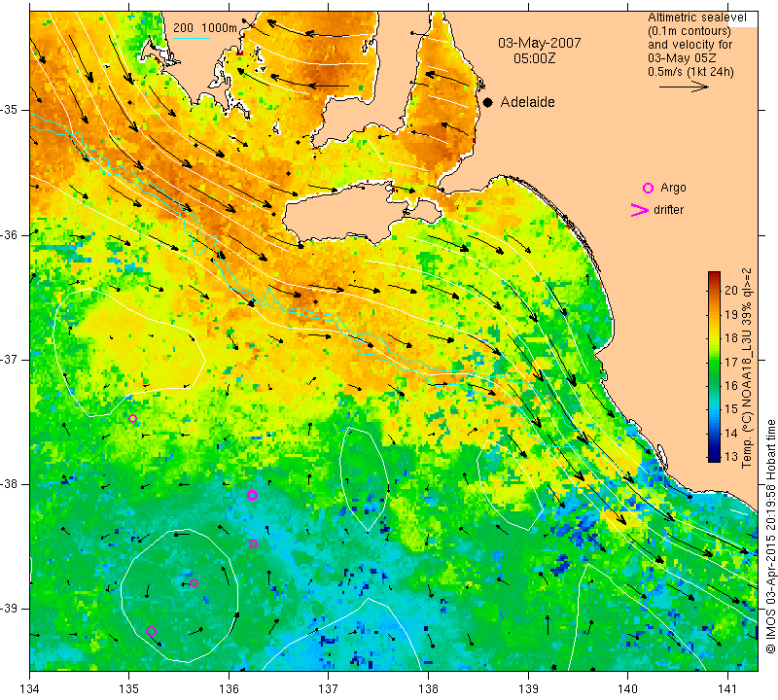Click the dark blue bottom of the color bar
The height and width of the screenshot is (700, 778).
point(714,457)
